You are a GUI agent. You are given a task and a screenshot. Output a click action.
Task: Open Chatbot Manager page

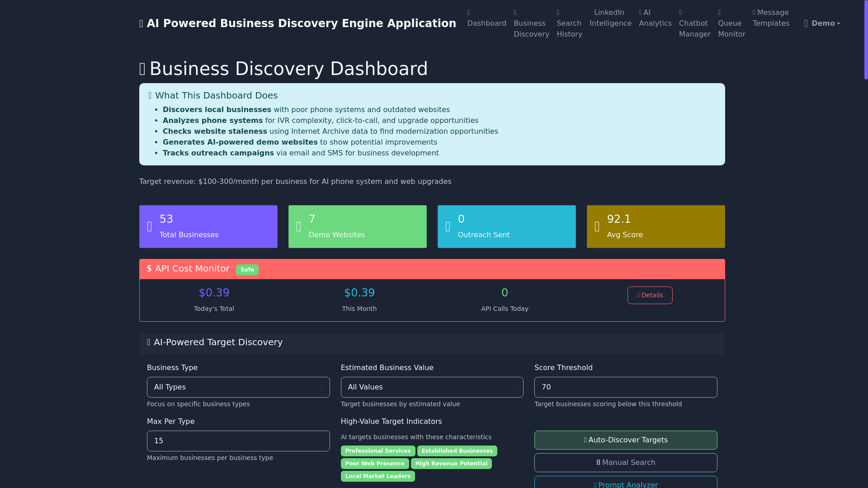point(694,23)
